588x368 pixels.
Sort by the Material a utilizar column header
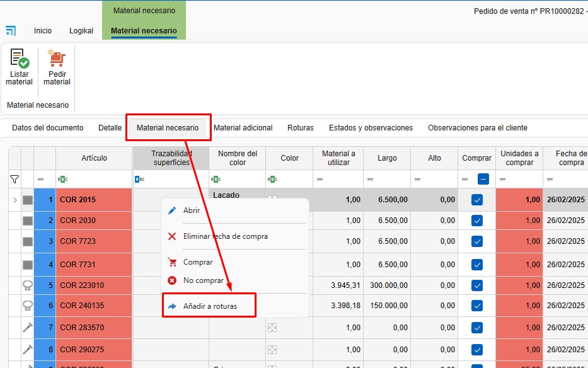pyautogui.click(x=338, y=158)
